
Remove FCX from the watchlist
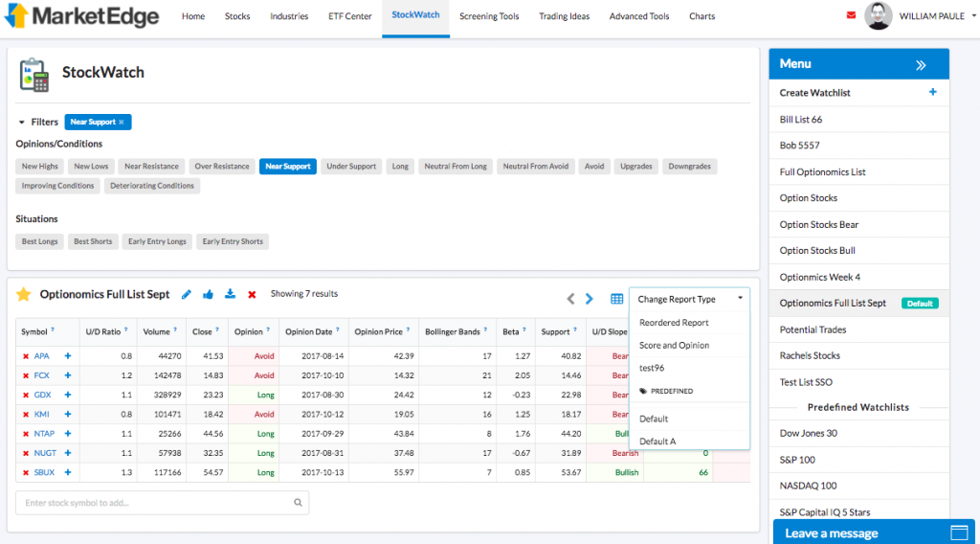click(x=26, y=375)
